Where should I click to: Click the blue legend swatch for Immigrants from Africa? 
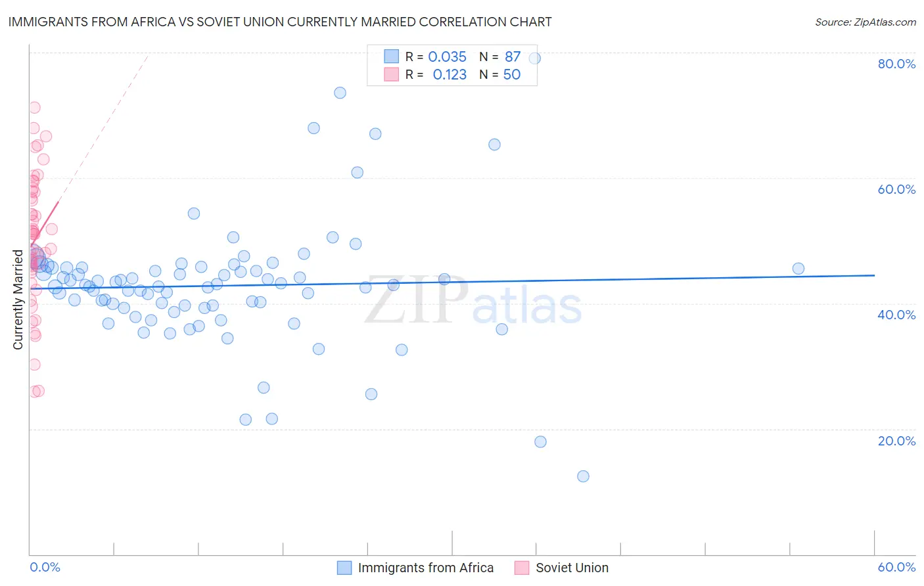(344, 568)
